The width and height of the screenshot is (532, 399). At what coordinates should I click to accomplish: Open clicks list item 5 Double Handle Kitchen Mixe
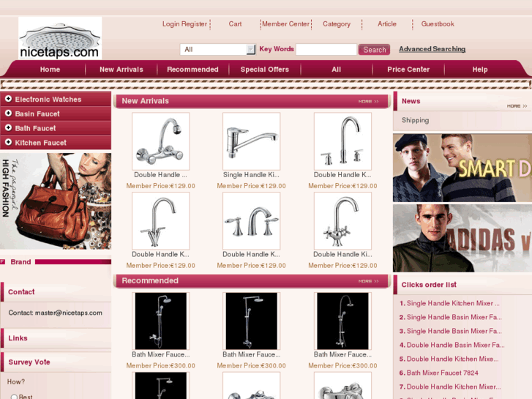point(453,359)
